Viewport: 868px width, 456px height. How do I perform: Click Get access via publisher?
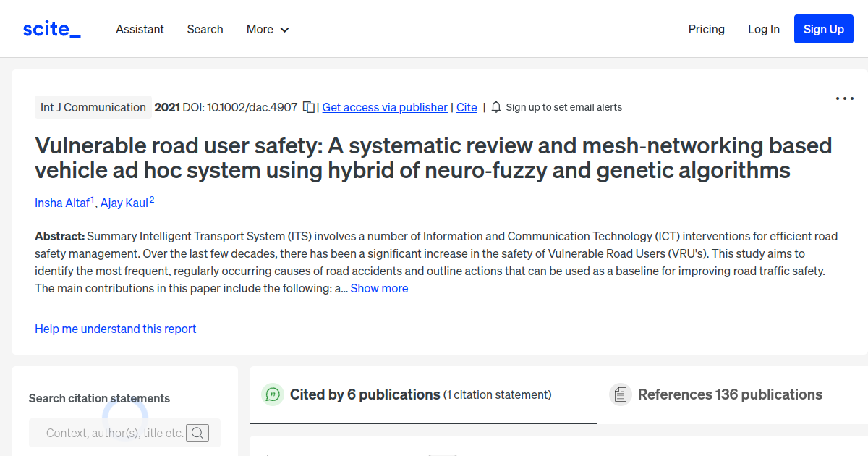pyautogui.click(x=384, y=107)
